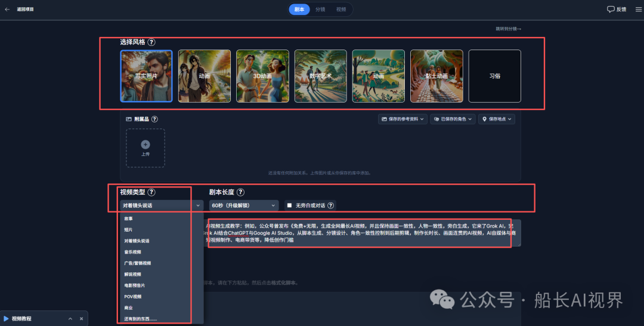Collapse the 视频教程 panel with chevron
Image resolution: width=644 pixels, height=326 pixels.
click(x=70, y=319)
